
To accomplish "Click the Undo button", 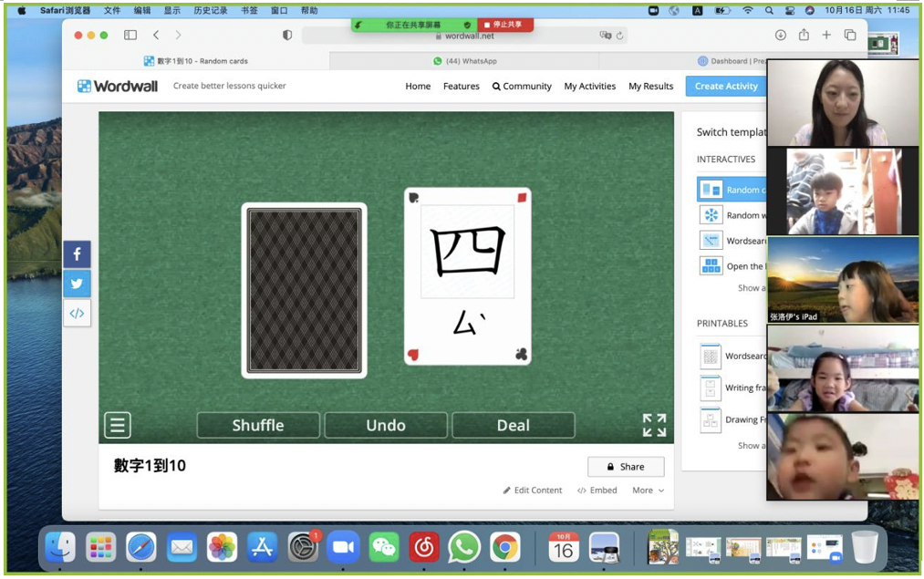I will [x=386, y=426].
